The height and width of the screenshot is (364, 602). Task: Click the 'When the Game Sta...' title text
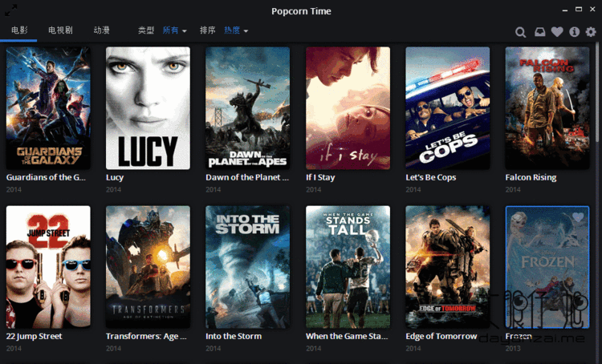coord(347,337)
